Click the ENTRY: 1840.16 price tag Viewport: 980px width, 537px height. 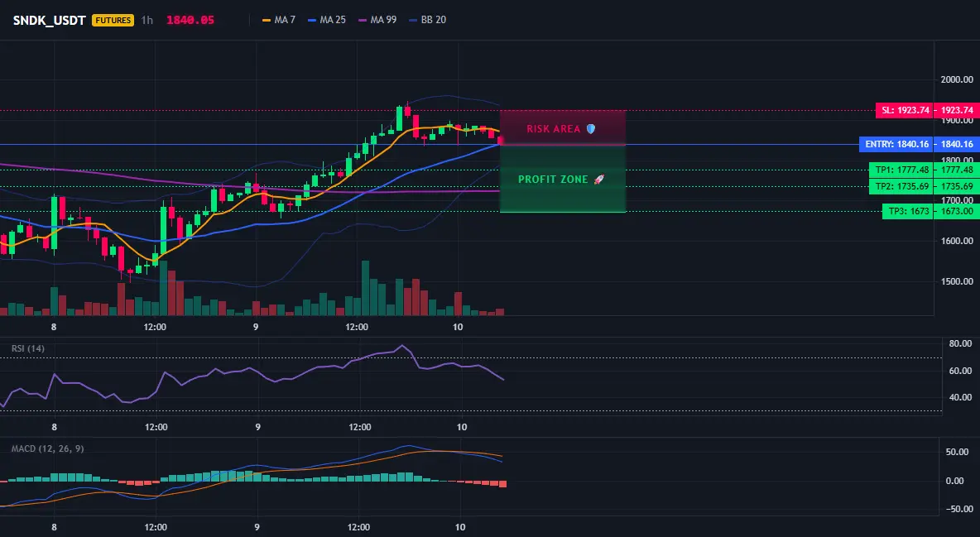pos(897,145)
